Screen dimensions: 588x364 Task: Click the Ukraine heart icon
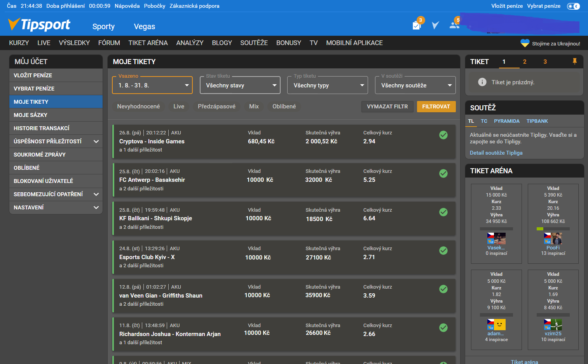[x=525, y=43]
